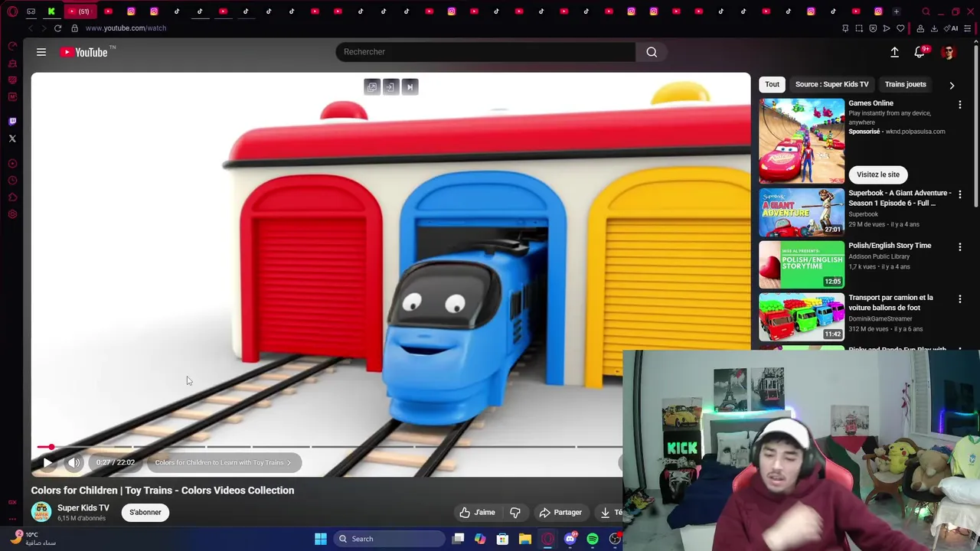The width and height of the screenshot is (980, 551).
Task: Take a snapshot with capture icon
Action: pos(859,28)
